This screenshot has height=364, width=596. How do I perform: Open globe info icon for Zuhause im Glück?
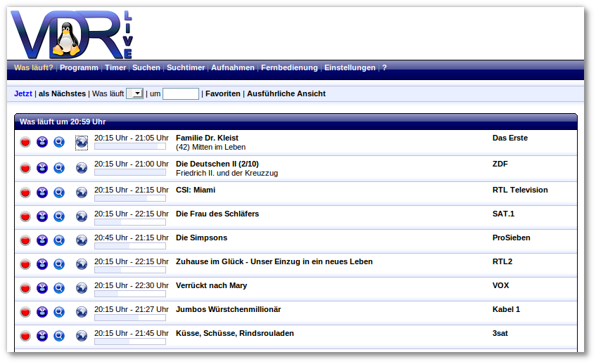[x=82, y=264]
